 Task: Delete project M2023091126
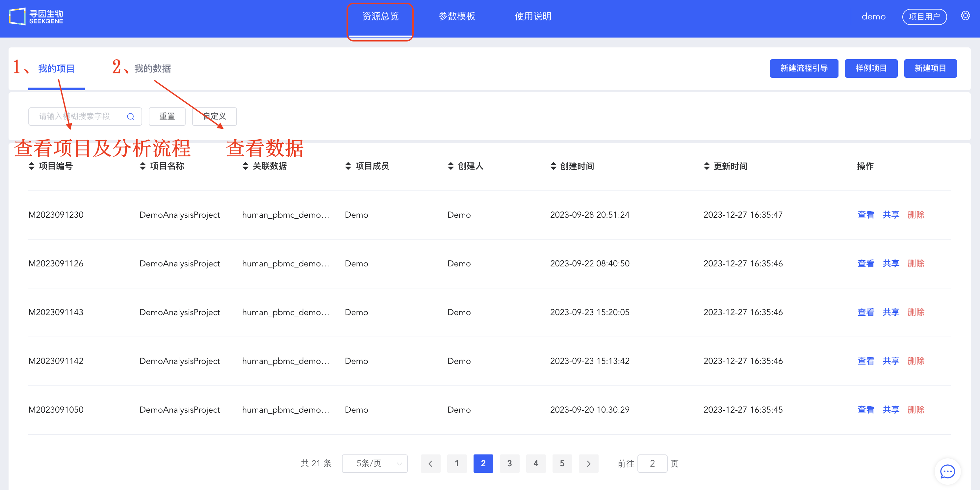(x=916, y=263)
